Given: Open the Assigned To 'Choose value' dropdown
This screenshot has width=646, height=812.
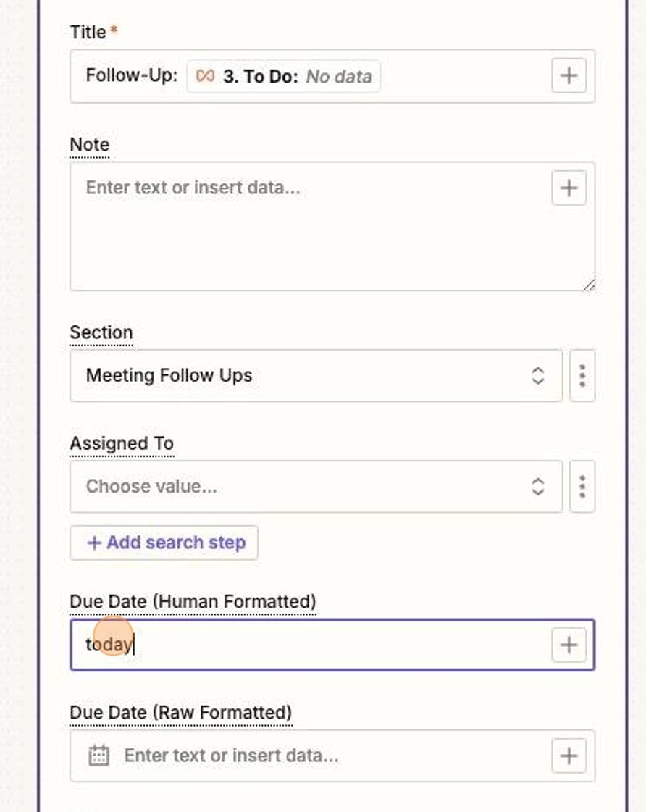Looking at the screenshot, I should click(x=304, y=486).
